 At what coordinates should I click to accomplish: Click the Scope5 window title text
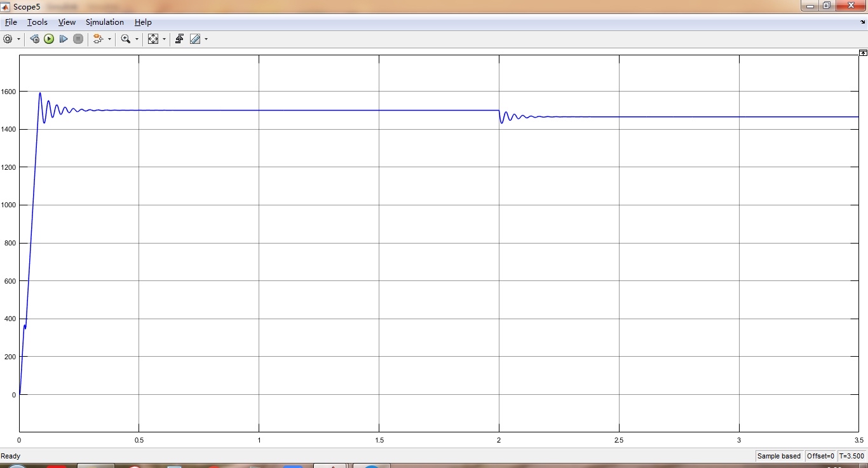click(x=27, y=6)
